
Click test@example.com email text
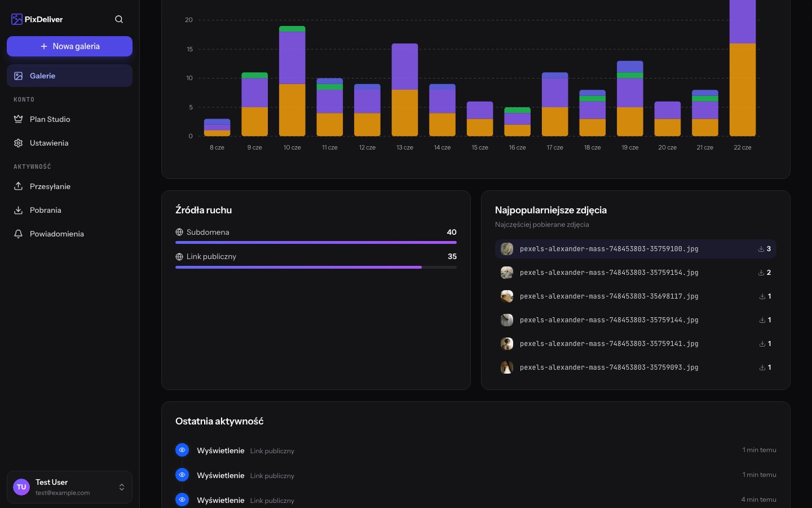[63, 493]
